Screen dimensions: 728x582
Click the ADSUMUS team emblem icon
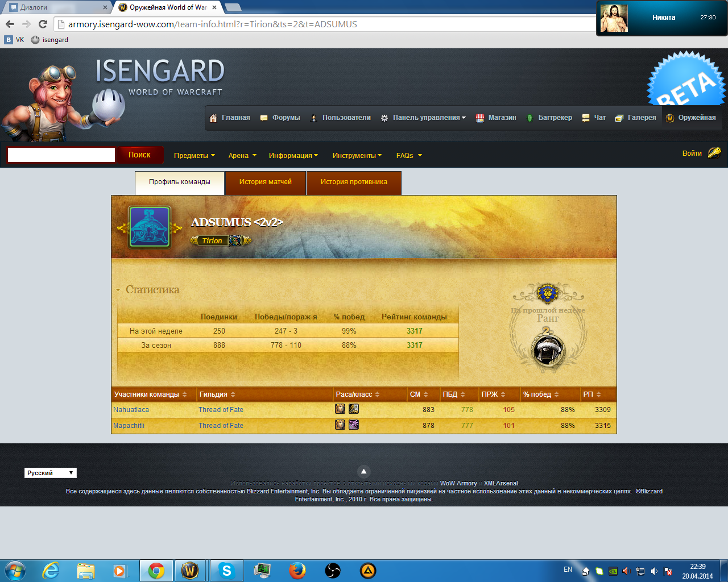coord(150,227)
